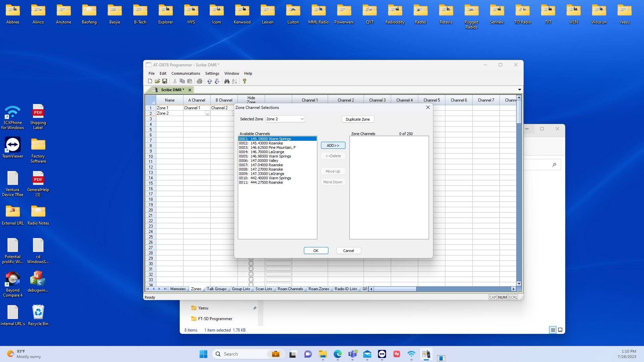Image resolution: width=644 pixels, height=362 pixels.
Task: Click the Paste clipboard toolbar icon
Action: [190, 81]
